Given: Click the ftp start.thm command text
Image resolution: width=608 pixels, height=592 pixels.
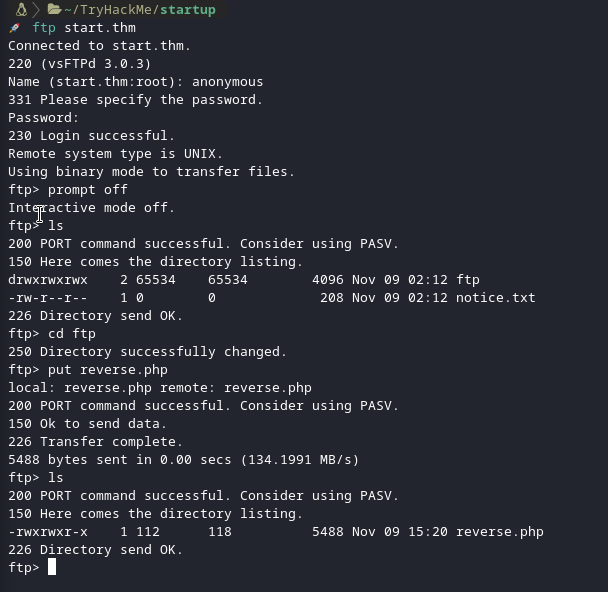Looking at the screenshot, I should 84,28.
